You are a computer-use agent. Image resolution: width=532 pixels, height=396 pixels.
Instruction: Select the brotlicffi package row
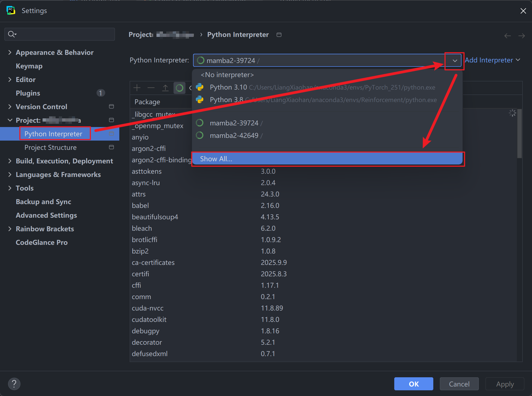(x=323, y=240)
